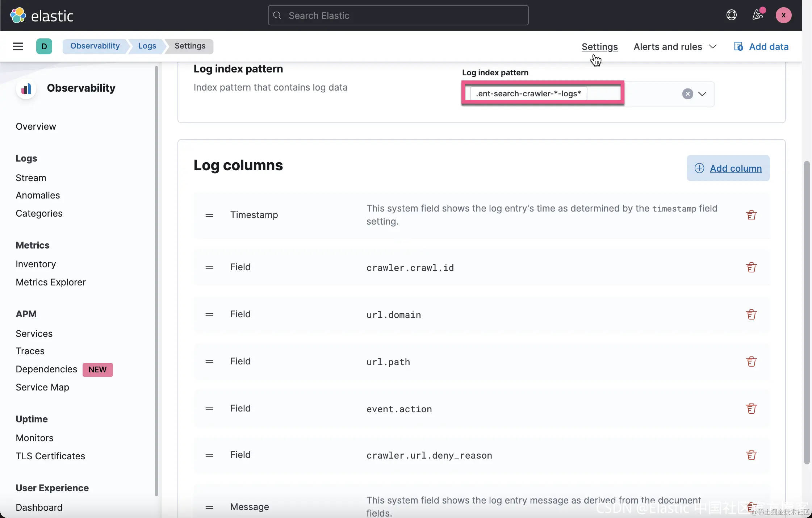Click the Add data link
The width and height of the screenshot is (812, 518).
761,47
